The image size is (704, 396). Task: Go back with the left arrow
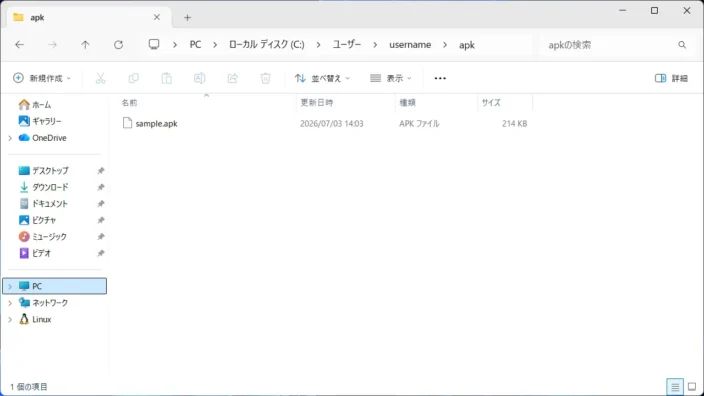(19, 44)
